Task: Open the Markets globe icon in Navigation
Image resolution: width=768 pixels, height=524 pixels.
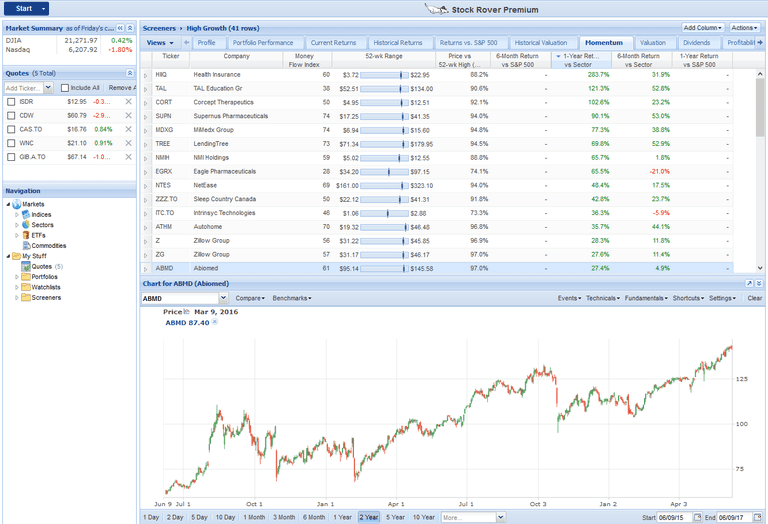Action: coord(17,204)
